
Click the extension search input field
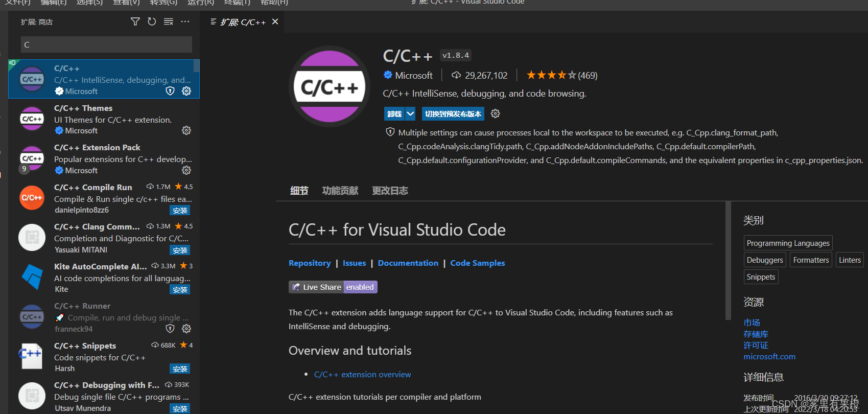coord(106,44)
